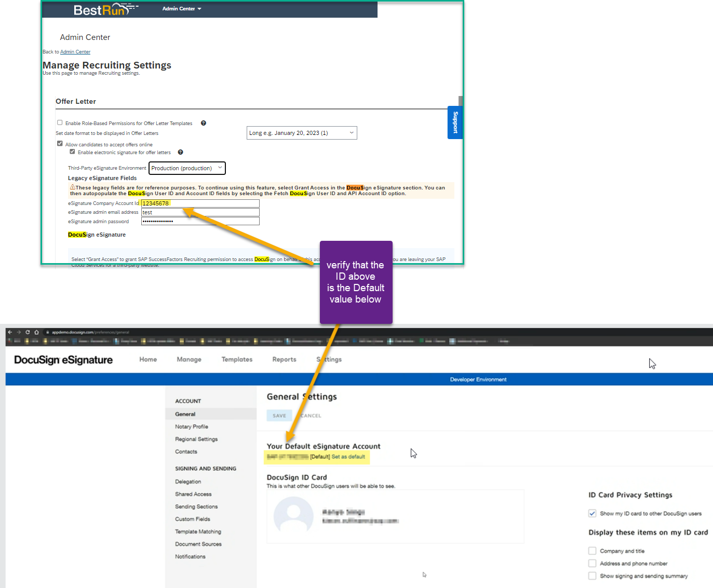Screen dimensions: 713x588
Task: Open help icon for Role-Based Permissions
Action: coord(204,123)
